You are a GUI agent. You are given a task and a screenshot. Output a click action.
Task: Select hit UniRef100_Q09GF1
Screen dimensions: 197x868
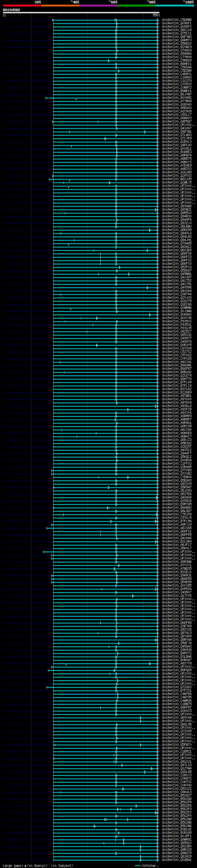[x=177, y=23]
